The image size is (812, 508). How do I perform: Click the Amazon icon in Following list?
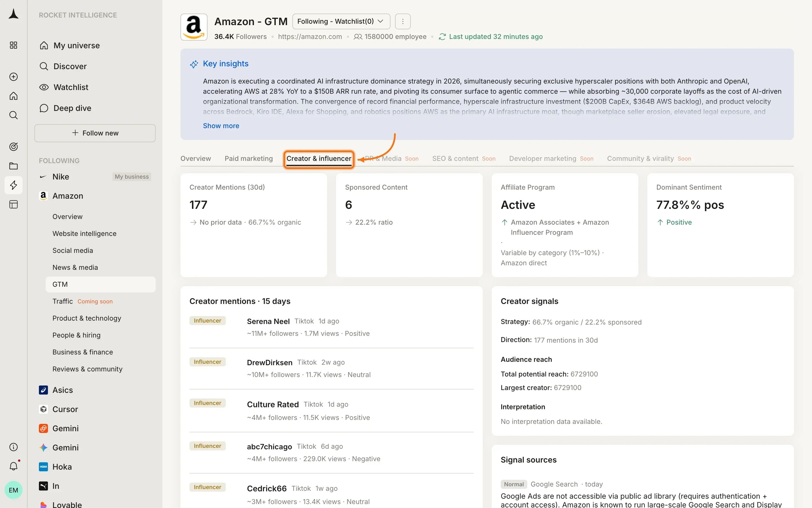(x=43, y=196)
